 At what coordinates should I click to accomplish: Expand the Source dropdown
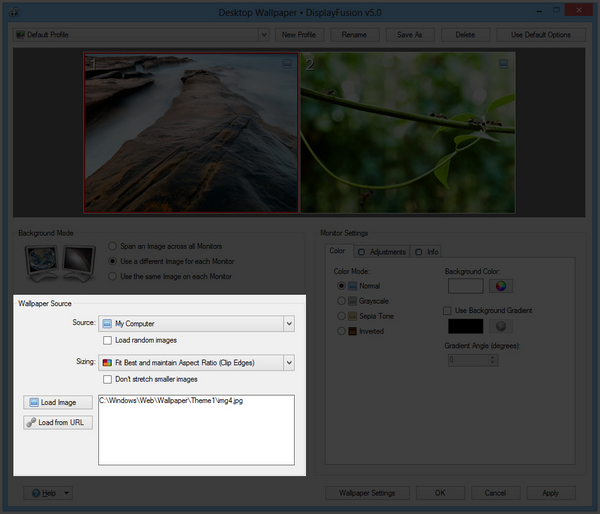(288, 324)
